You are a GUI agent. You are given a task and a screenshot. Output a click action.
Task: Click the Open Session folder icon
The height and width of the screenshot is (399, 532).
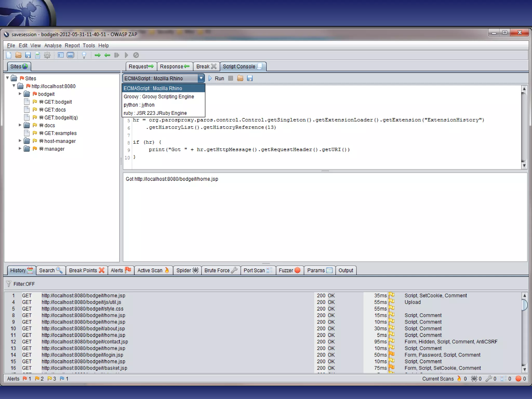pyautogui.click(x=18, y=55)
